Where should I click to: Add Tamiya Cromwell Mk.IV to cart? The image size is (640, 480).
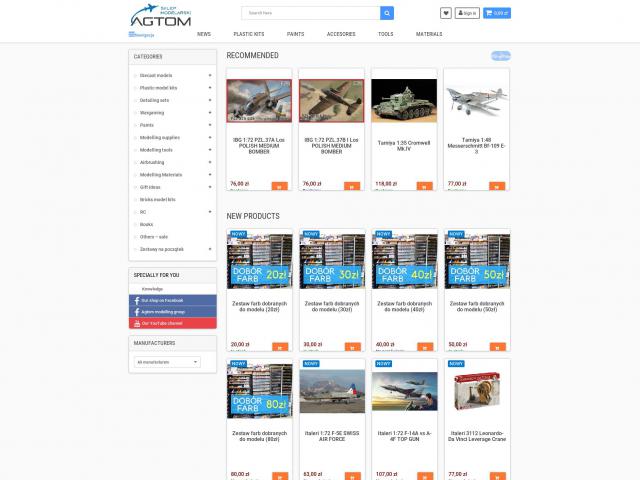424,187
